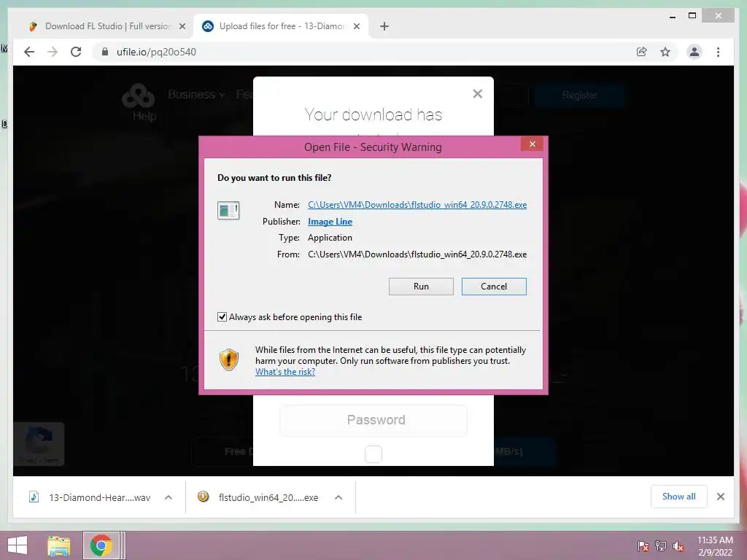The height and width of the screenshot is (560, 747).
Task: Go forward in browser history
Action: [x=53, y=52]
